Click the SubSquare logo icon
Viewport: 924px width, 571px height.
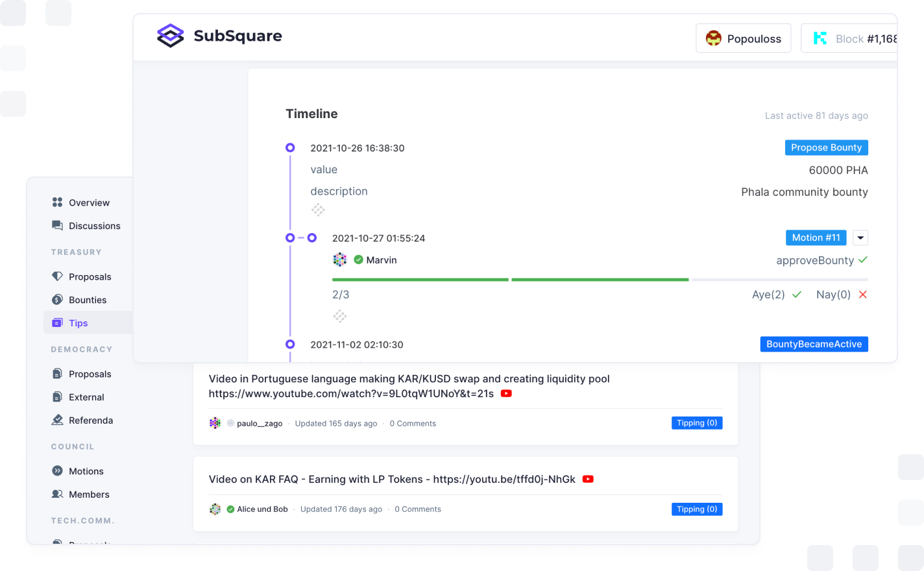pos(171,36)
